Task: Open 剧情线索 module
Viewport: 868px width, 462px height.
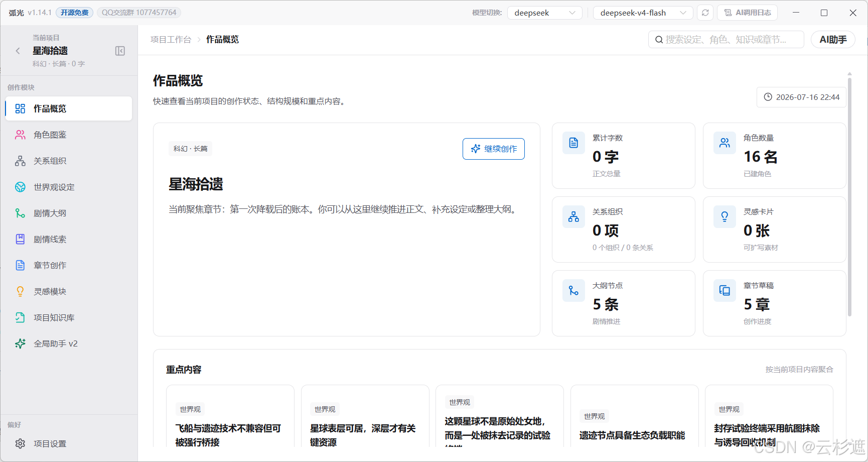Action: tap(69, 239)
